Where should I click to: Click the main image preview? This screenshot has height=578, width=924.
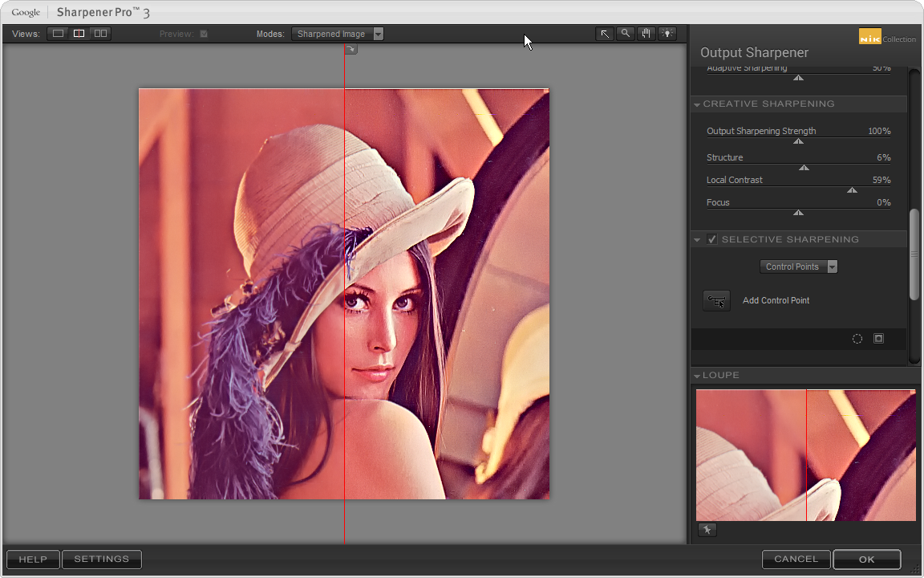[344, 294]
